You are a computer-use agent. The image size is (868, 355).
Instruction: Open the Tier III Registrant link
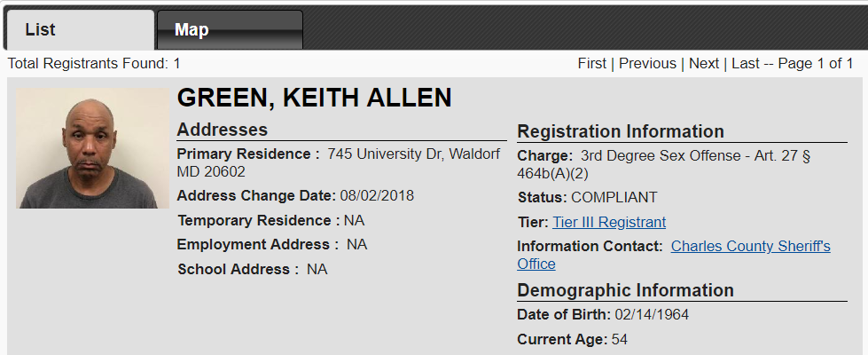click(609, 222)
